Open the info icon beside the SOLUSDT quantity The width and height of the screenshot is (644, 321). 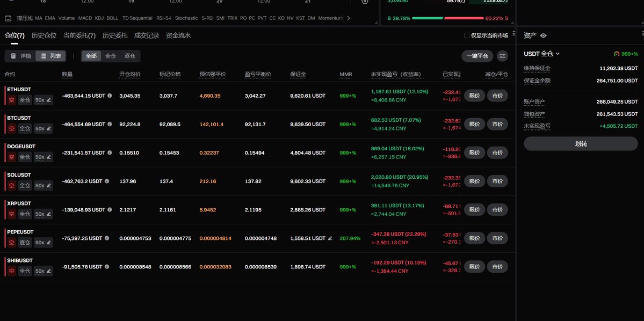[107, 181]
